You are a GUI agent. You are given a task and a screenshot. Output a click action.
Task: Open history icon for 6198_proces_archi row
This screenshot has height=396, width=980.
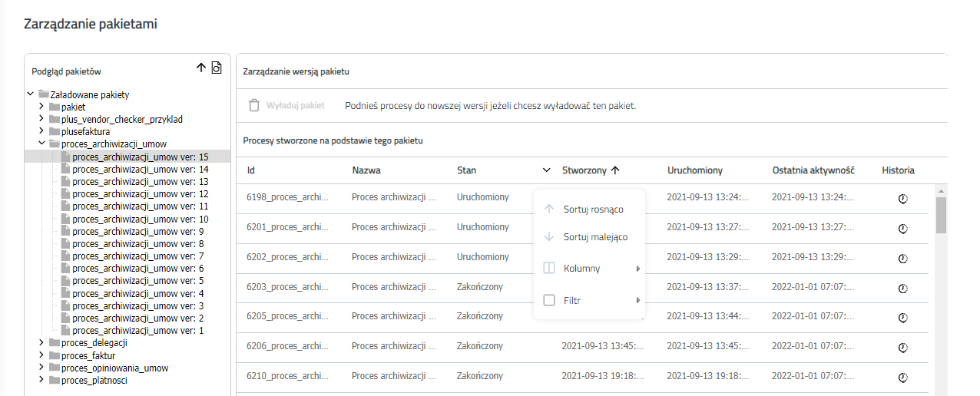pyautogui.click(x=903, y=198)
